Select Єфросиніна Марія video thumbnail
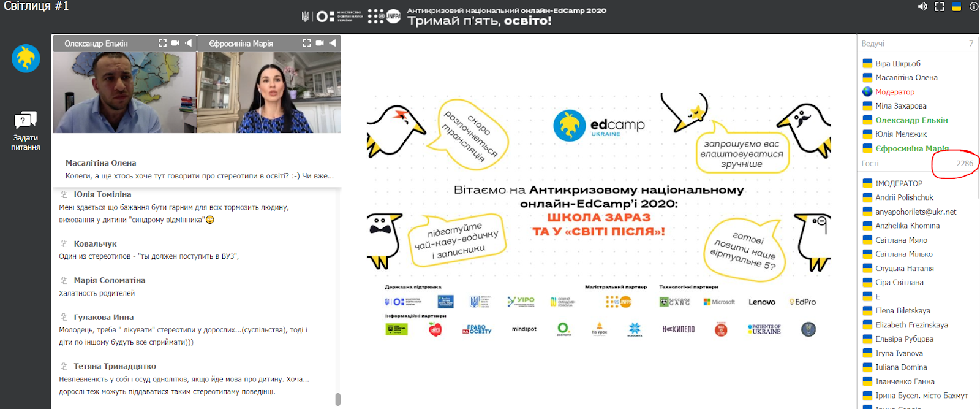 point(269,92)
